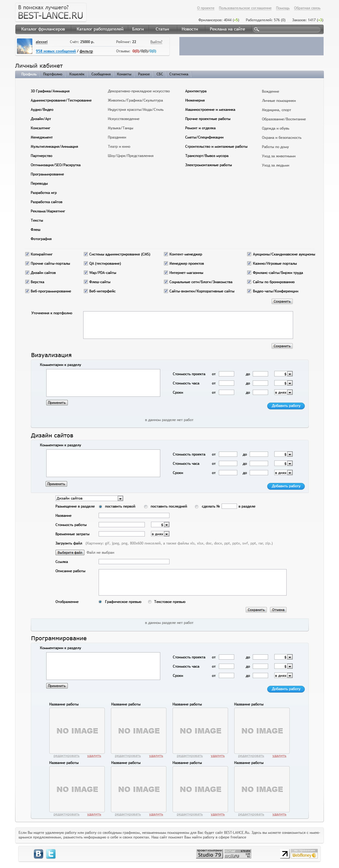
Task: Uncheck the Дизайн сайтов checkbox
Action: pos(27,273)
